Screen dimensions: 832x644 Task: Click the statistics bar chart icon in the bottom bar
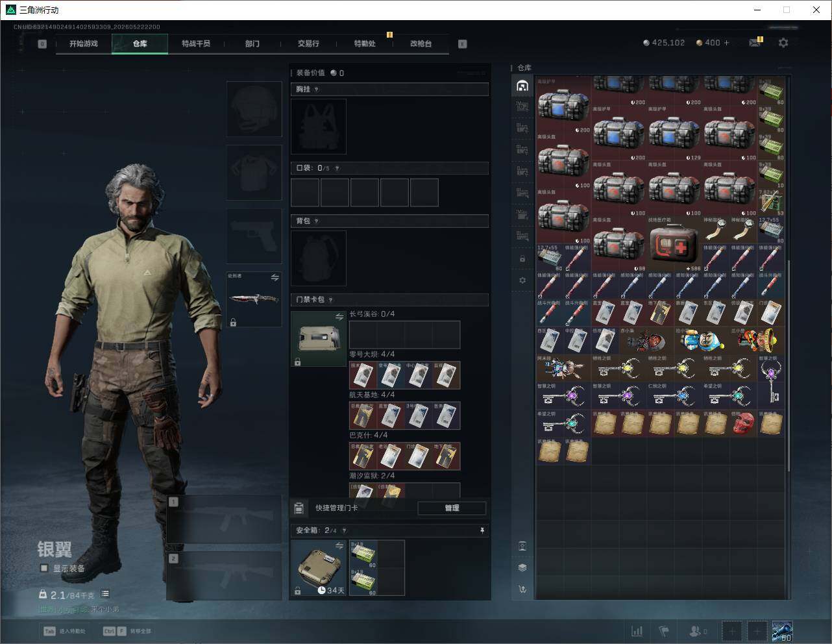coord(637,631)
